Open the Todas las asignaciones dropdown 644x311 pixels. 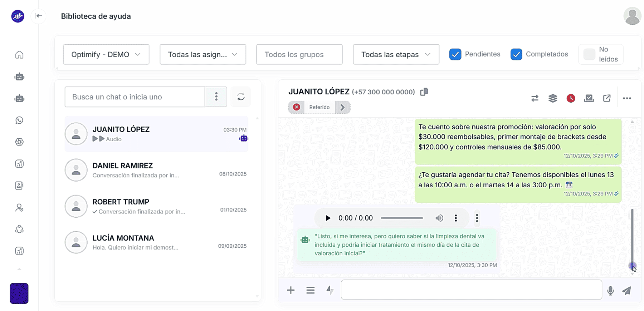pyautogui.click(x=203, y=54)
